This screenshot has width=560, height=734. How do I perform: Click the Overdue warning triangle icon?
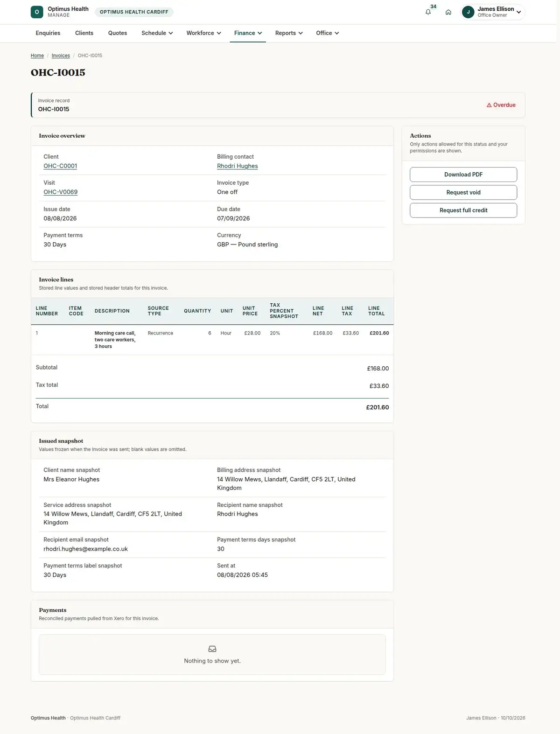(489, 105)
